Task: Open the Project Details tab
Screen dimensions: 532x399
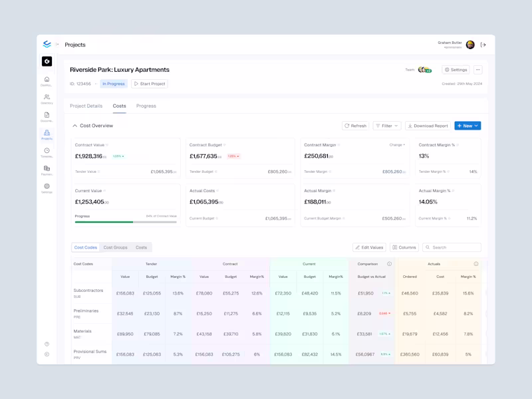Action: [85, 105]
